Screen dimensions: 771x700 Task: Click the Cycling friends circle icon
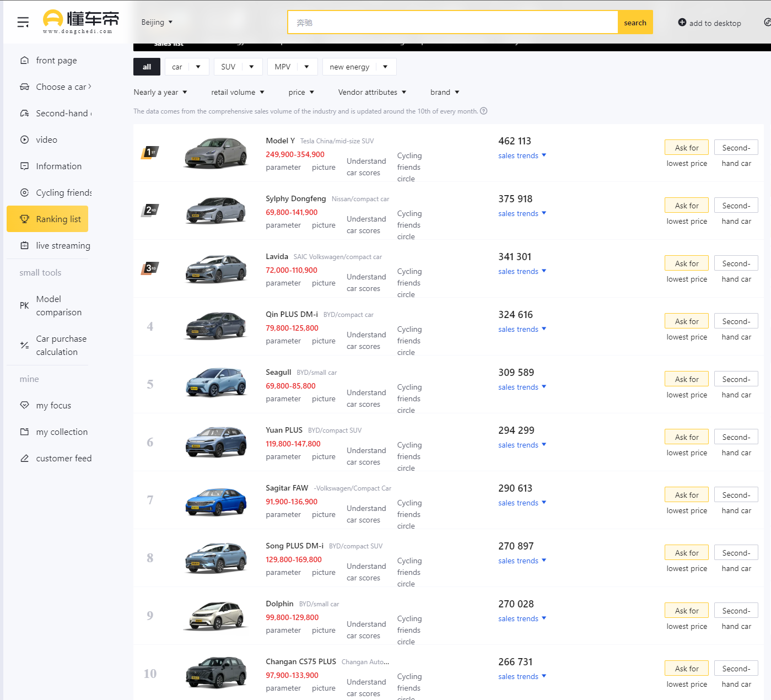click(x=24, y=192)
